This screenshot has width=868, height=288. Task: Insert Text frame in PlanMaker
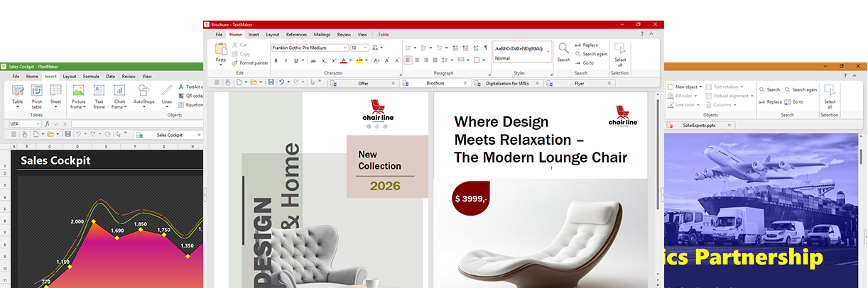click(99, 96)
